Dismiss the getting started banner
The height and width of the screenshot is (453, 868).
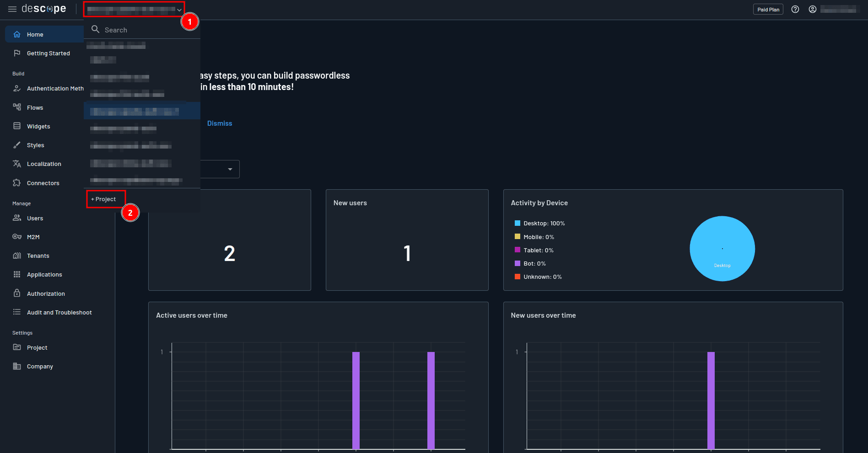click(220, 123)
